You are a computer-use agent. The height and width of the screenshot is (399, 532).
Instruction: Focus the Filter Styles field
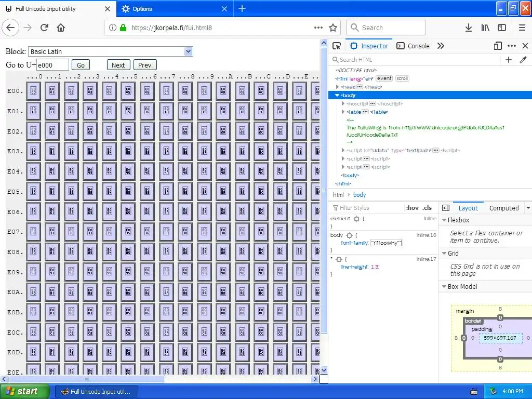pos(368,208)
